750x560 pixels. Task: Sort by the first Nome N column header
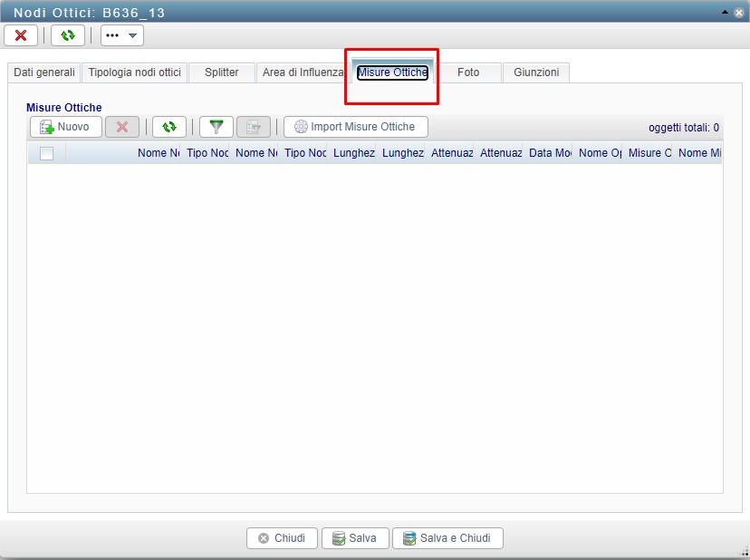(159, 153)
